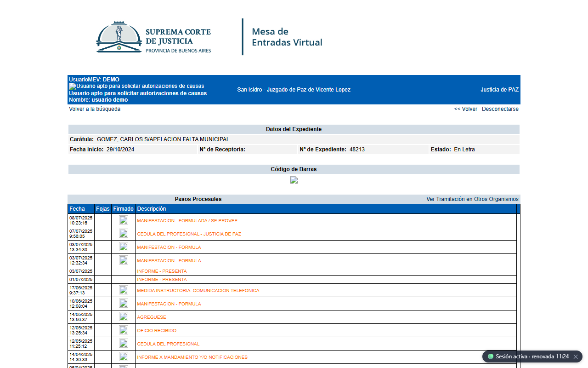
Task: Open MANIFESTACION - FORMULA from 03/07/2025 13:34:30
Action: (x=169, y=247)
